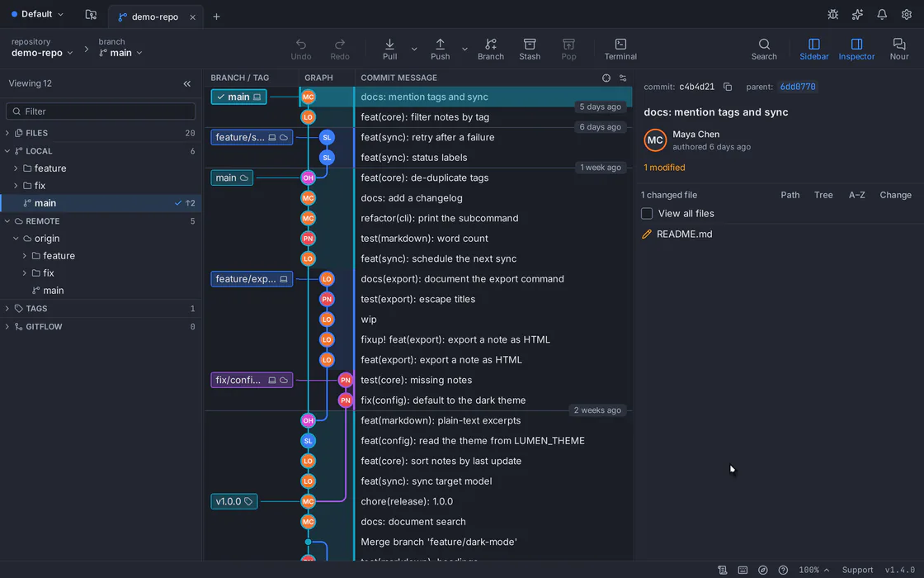Click the keyboard icon in status bar
924x578 pixels.
coord(742,570)
